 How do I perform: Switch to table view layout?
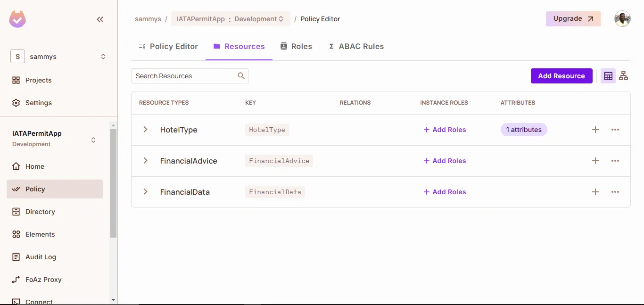click(608, 76)
